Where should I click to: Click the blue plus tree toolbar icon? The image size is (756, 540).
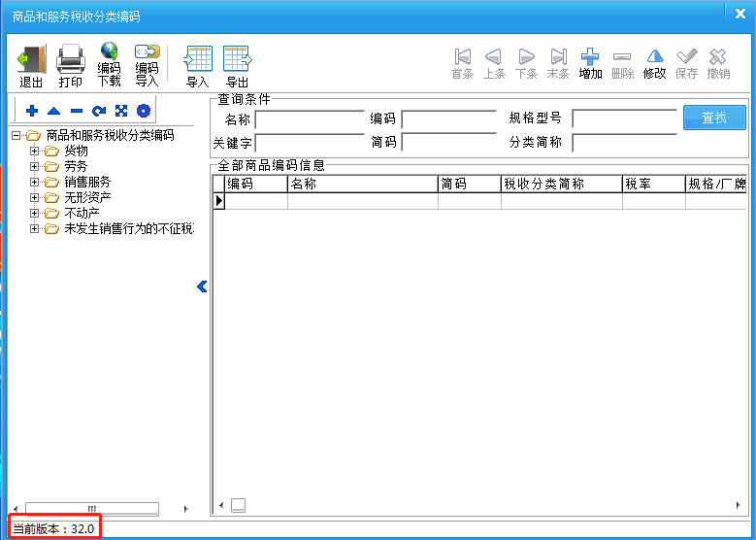click(32, 111)
